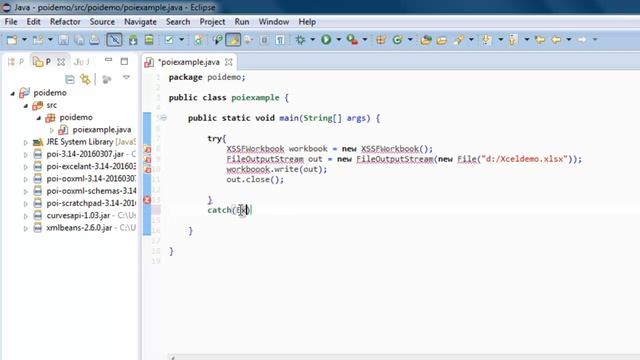Expand the JRE System Library node
Screen dimensions: 640x360
26,142
